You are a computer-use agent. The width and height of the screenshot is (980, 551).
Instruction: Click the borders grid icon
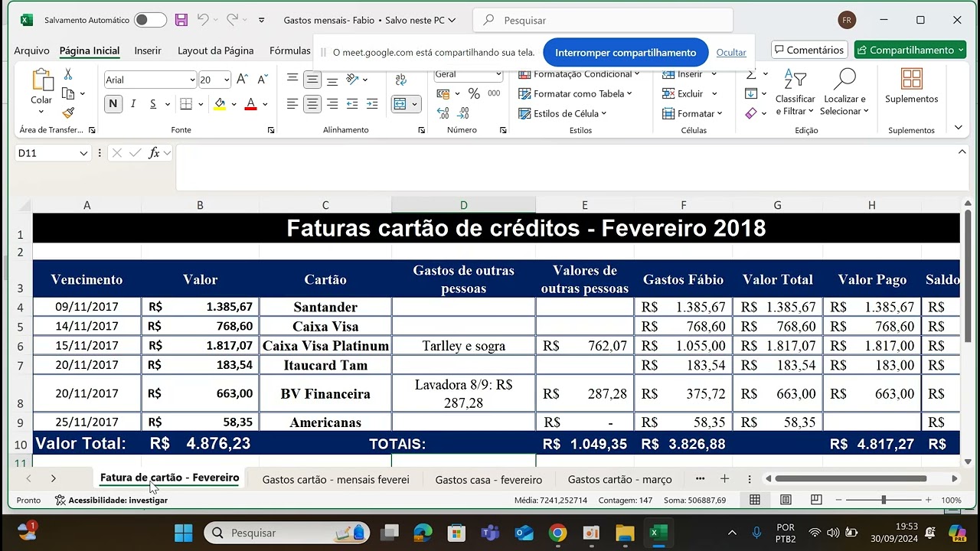tap(186, 104)
